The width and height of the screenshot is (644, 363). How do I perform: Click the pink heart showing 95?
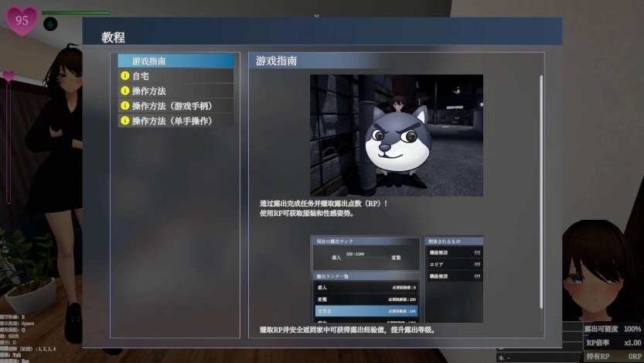pyautogui.click(x=22, y=20)
